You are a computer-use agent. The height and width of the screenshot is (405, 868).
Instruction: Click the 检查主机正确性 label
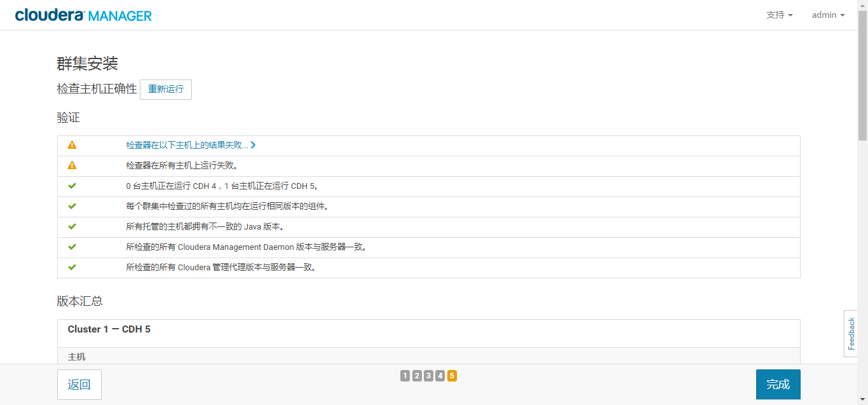(x=97, y=89)
